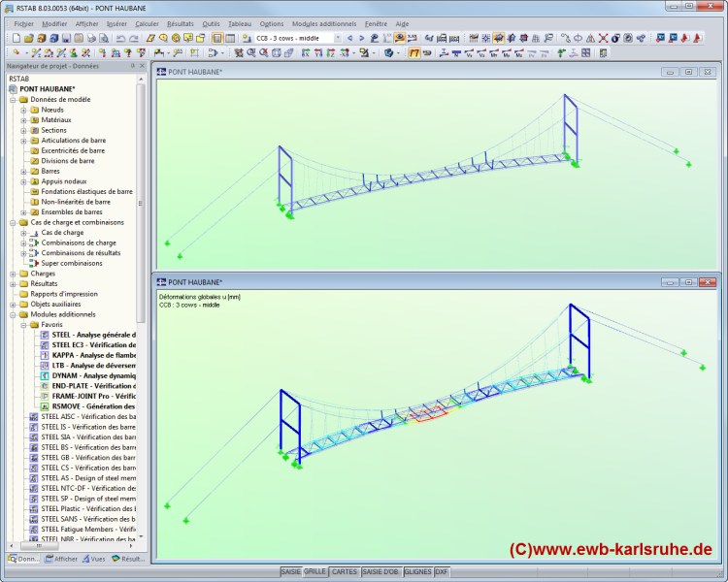
Task: Click the green tree icon in toolbar
Action: 561,53
